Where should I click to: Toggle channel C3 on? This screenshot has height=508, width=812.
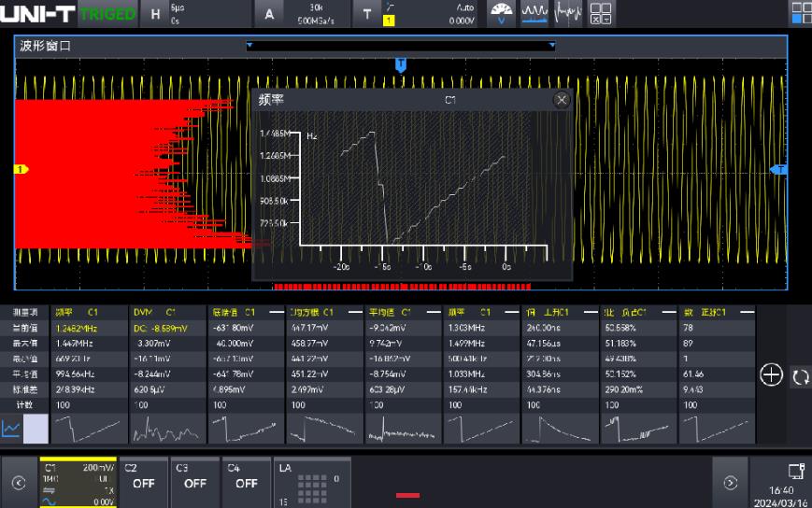point(194,481)
